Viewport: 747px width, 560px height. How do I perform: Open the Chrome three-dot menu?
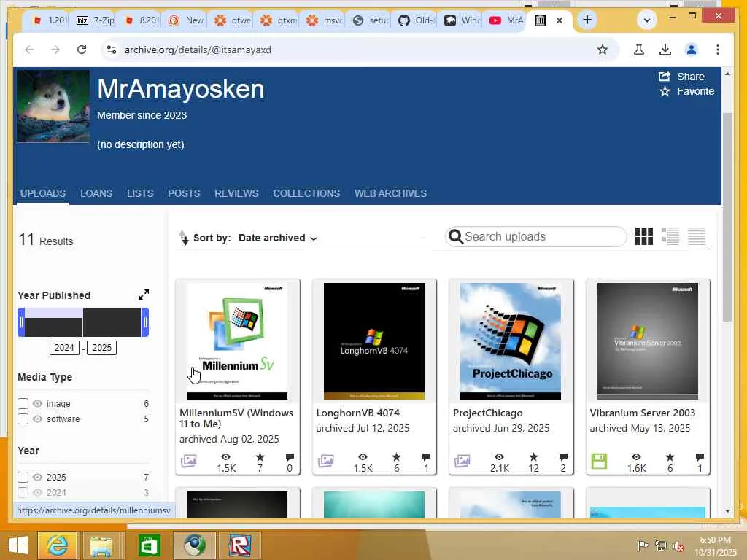tap(718, 50)
